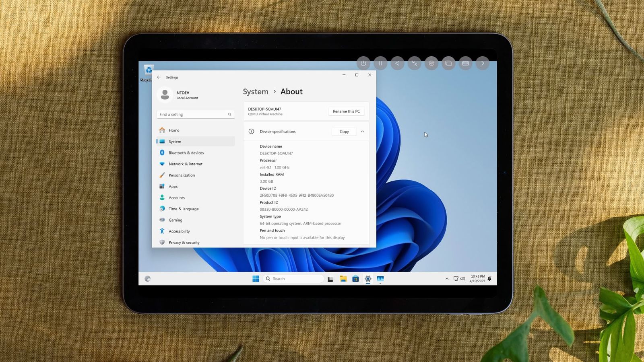
Task: Open the on-screen keyboard icon
Action: (x=465, y=63)
